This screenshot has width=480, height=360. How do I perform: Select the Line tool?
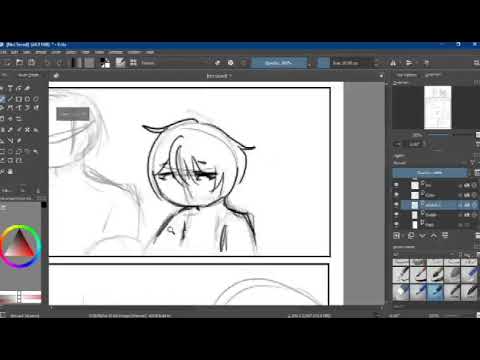(10, 99)
